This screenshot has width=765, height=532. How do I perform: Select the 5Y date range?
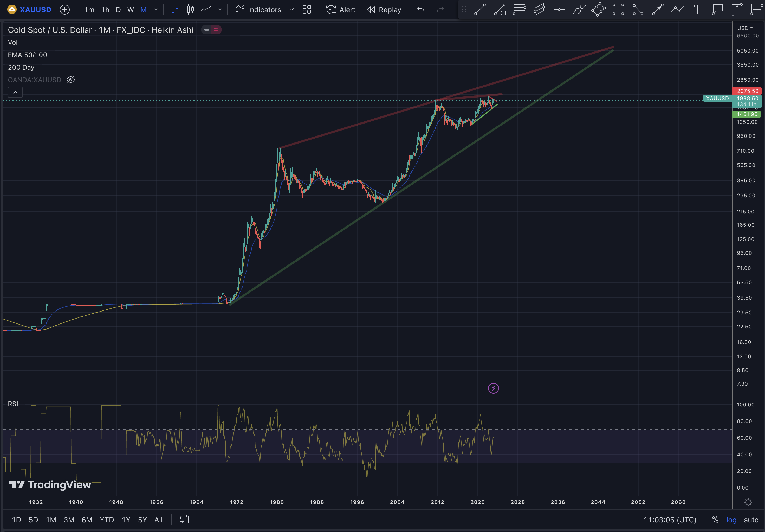point(142,520)
